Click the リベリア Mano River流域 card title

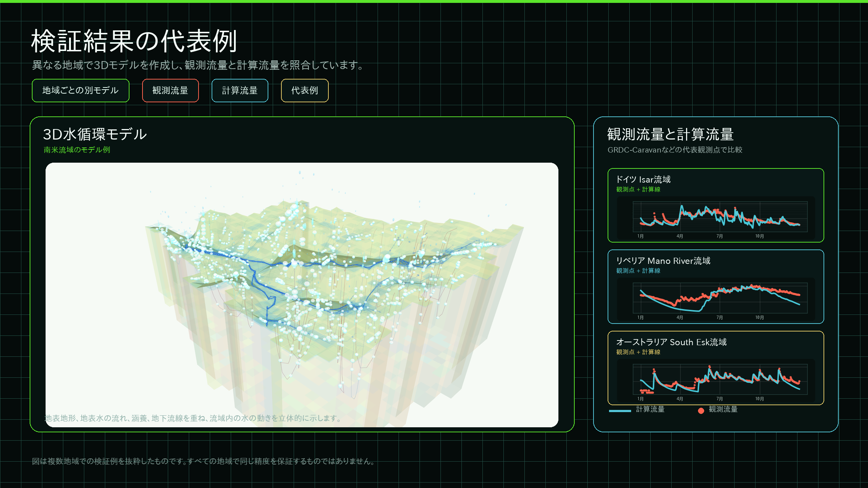(663, 261)
